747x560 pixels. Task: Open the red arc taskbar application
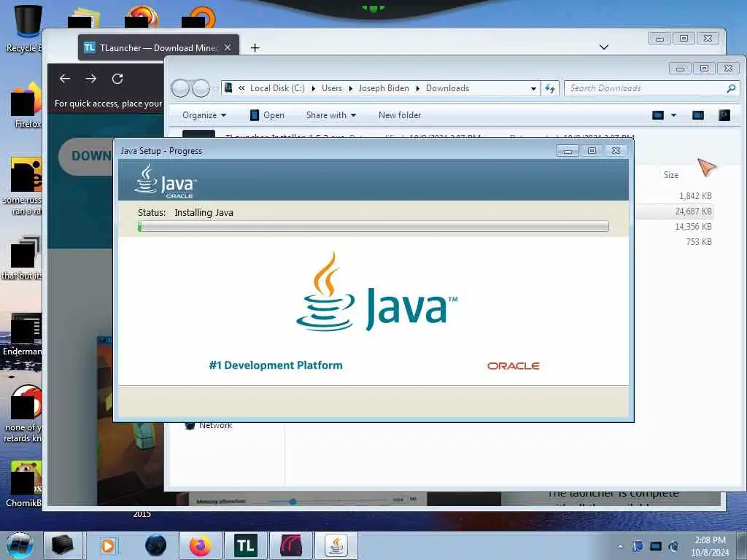(290, 545)
